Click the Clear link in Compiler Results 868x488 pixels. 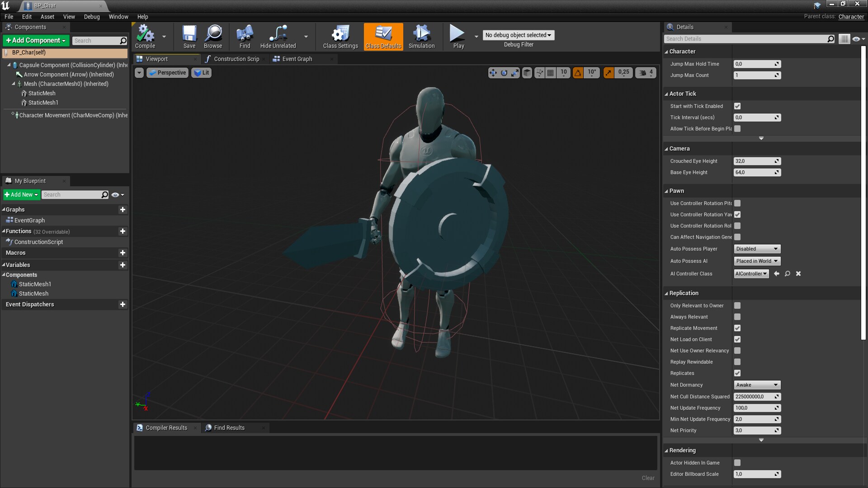pyautogui.click(x=648, y=478)
